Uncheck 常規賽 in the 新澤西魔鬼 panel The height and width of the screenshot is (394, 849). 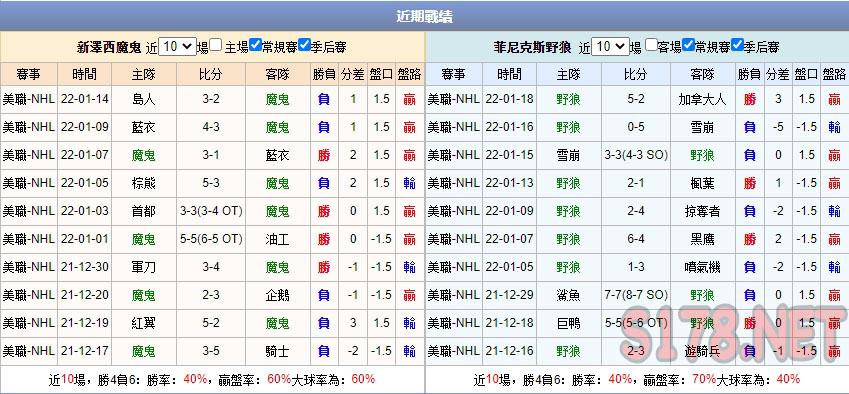[256, 45]
